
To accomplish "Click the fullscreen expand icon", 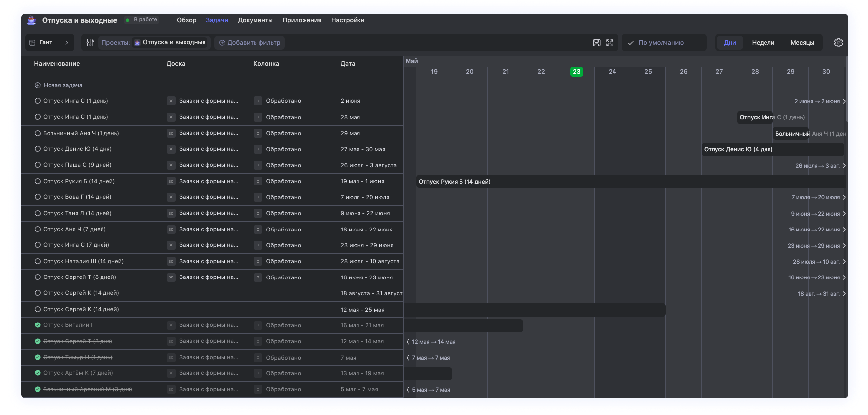I will (x=610, y=43).
